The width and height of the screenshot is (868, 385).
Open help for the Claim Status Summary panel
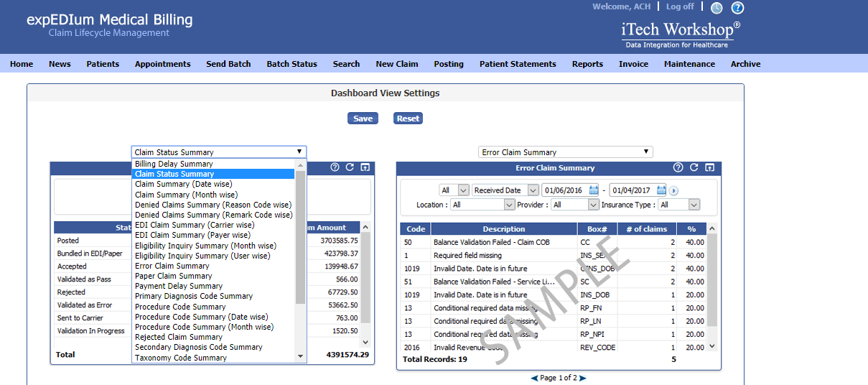tap(335, 167)
